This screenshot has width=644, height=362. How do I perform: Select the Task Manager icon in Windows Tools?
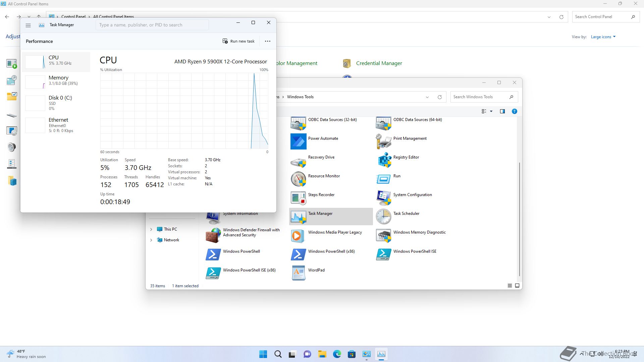coord(298,217)
